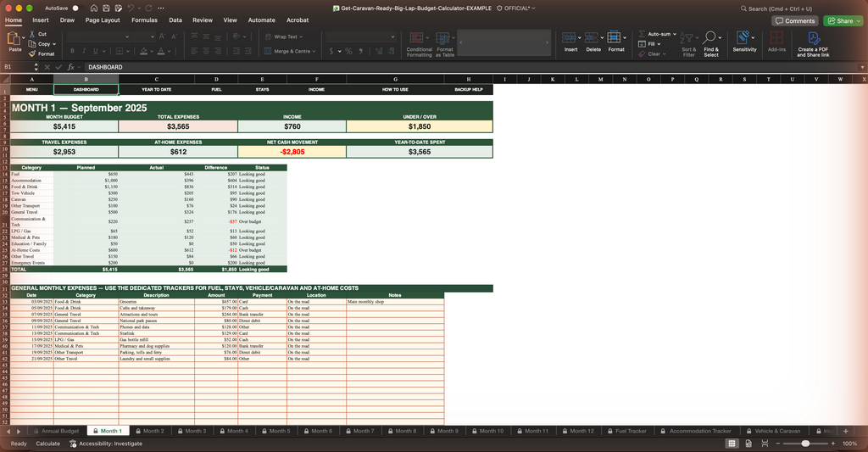Viewport: 868px width, 452px height.
Task: Click the BACKUP HELP navigation cell
Action: pyautogui.click(x=468, y=89)
